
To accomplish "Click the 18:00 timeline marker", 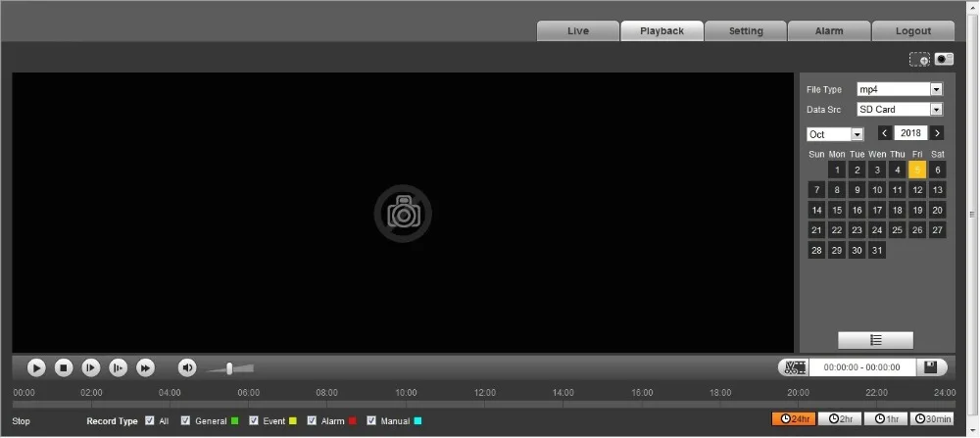I will [720, 392].
